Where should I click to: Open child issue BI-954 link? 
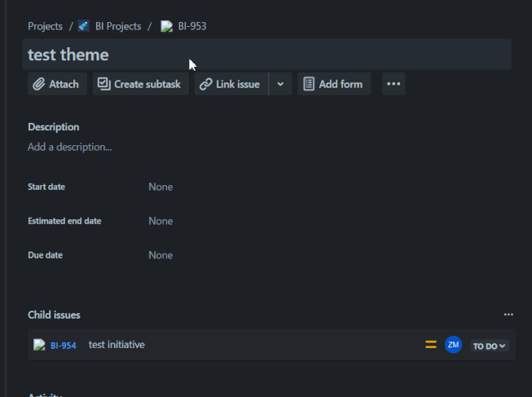64,346
